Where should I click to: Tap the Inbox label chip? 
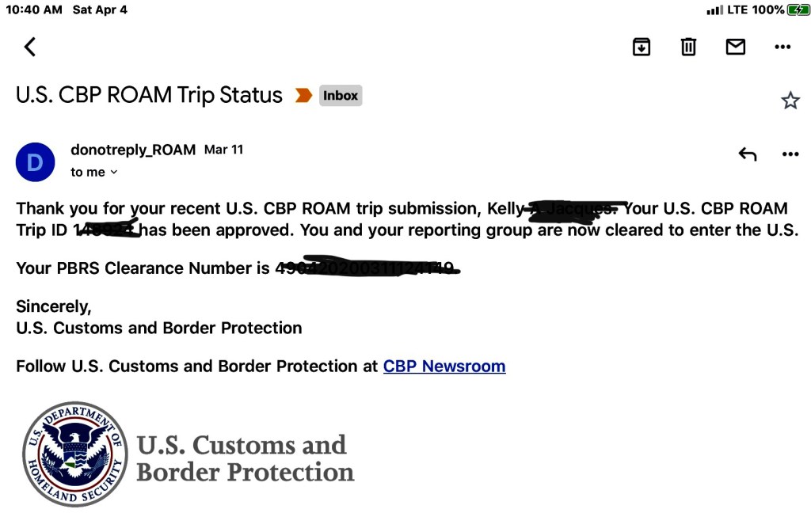point(341,96)
